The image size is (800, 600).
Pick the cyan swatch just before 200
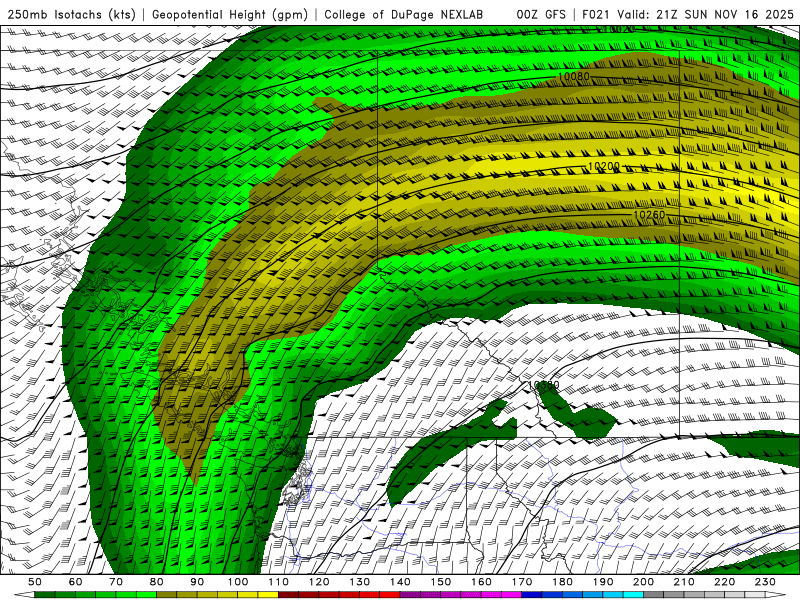pos(633,595)
